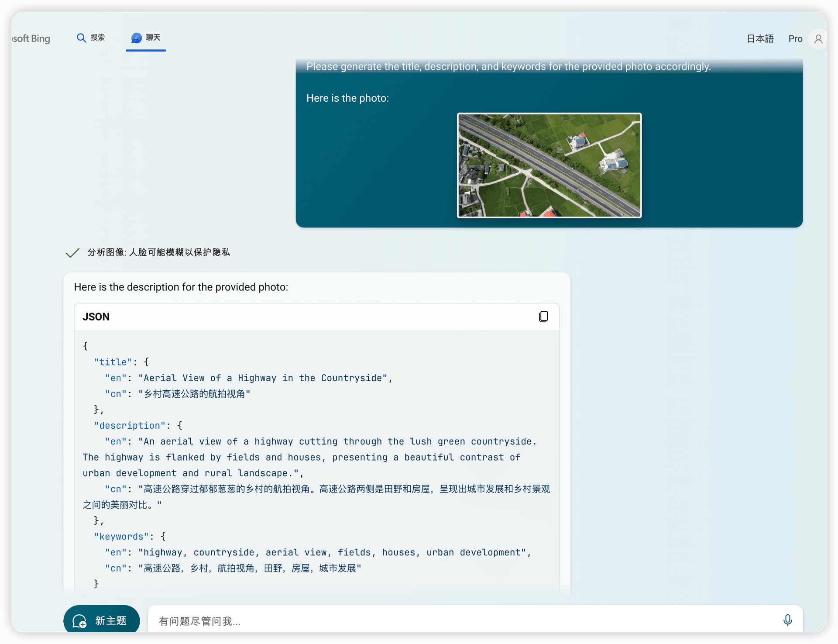
Task: Click the JSON code block header label
Action: tap(96, 317)
